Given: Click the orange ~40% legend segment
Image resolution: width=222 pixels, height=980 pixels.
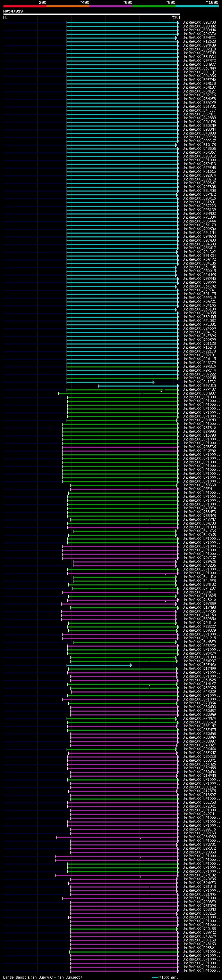Looking at the screenshot, I should tap(68, 6).
